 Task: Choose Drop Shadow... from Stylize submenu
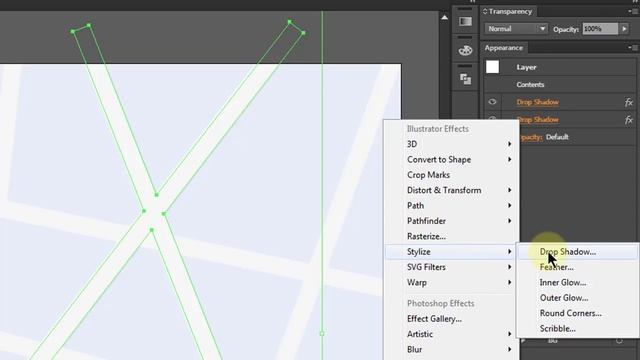578,252
